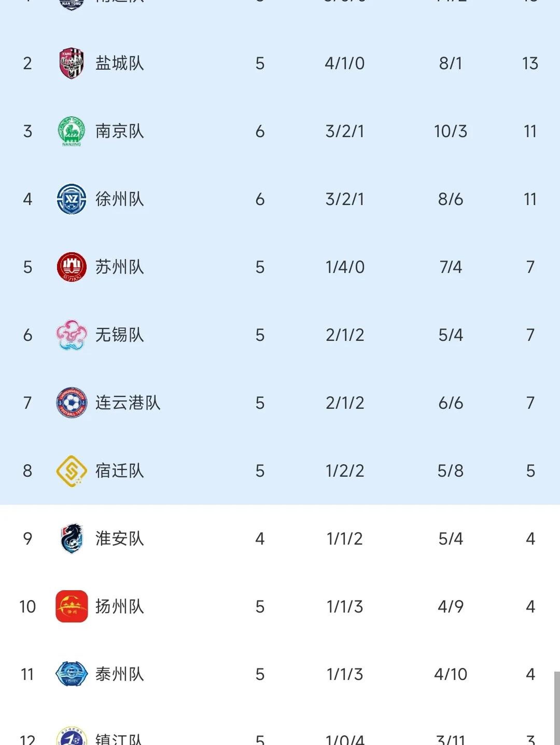Screen dimensions: 560x745
Task: Select the red Yangzhou team icon
Action: coord(72,606)
